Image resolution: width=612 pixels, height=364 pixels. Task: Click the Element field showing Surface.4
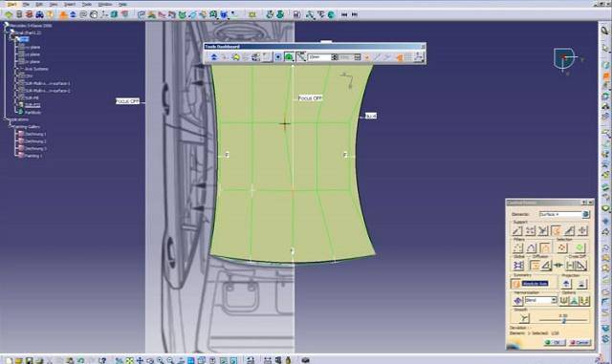coord(560,214)
